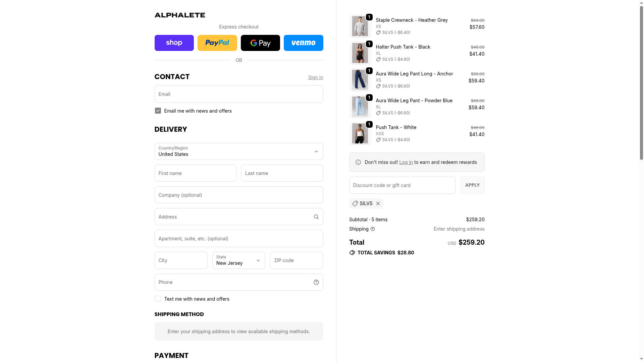The image size is (644, 362).
Task: Click the Sign in link
Action: (x=315, y=77)
